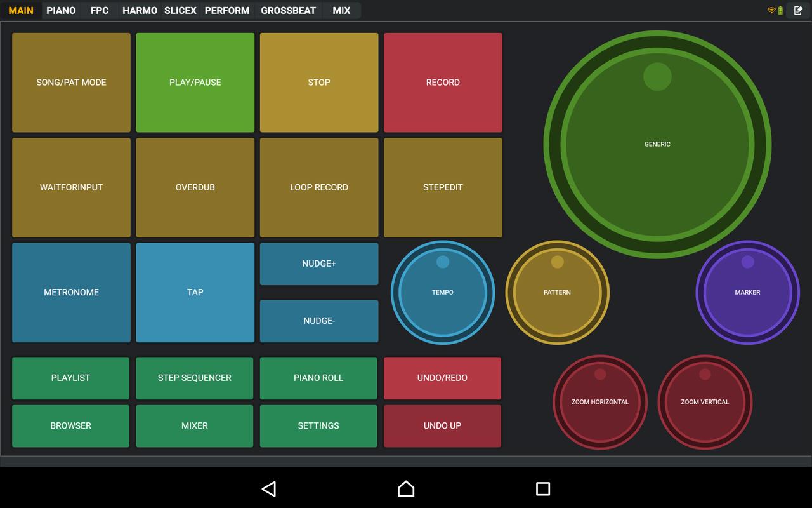Hit the PLAY/PAUSE pad
This screenshot has height=508, width=812.
click(x=195, y=83)
